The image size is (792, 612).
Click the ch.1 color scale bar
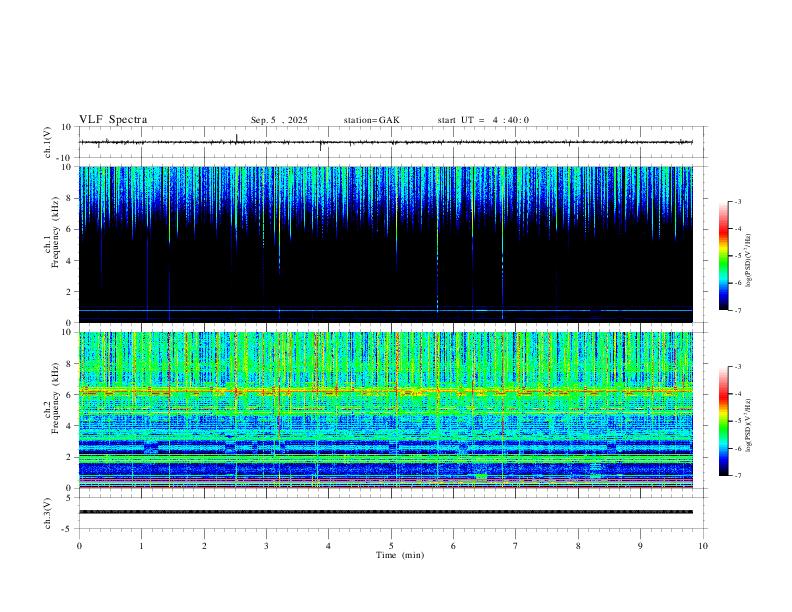[x=723, y=256]
